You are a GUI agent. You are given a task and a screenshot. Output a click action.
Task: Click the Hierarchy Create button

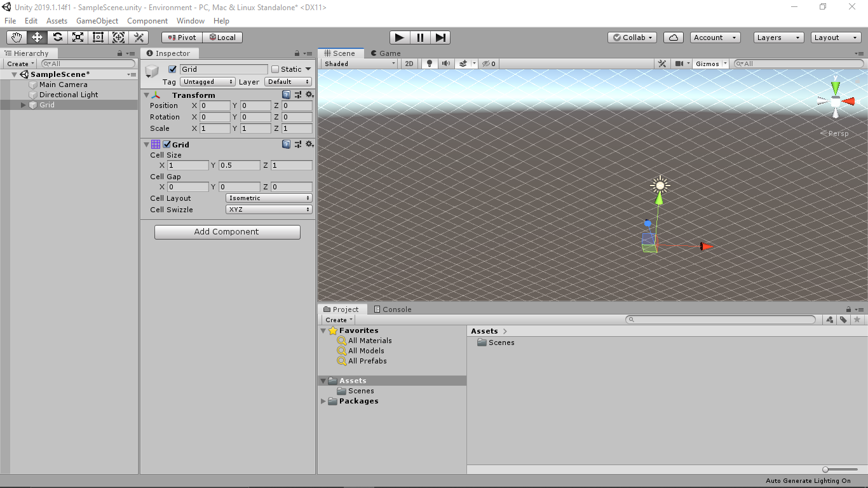coord(20,64)
